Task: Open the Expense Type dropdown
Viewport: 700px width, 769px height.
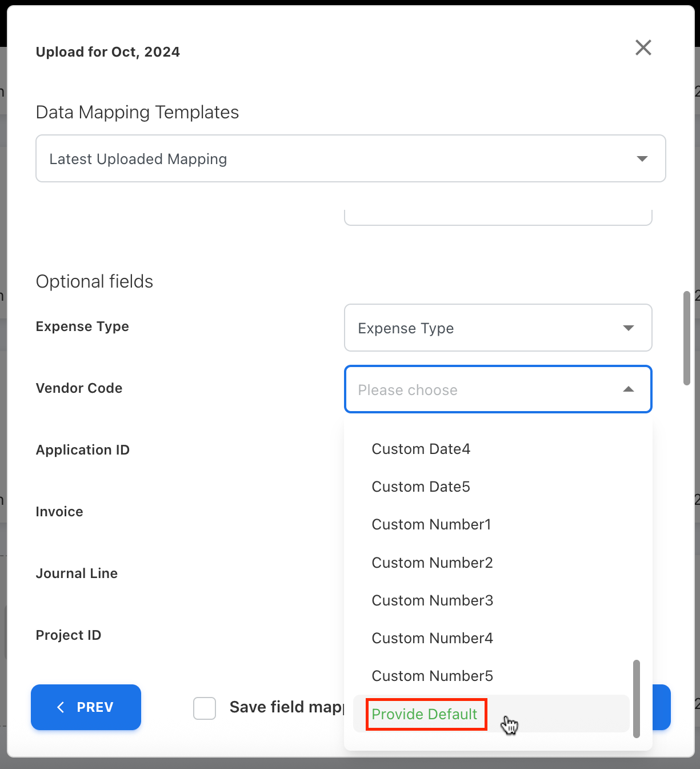Action: coord(498,328)
